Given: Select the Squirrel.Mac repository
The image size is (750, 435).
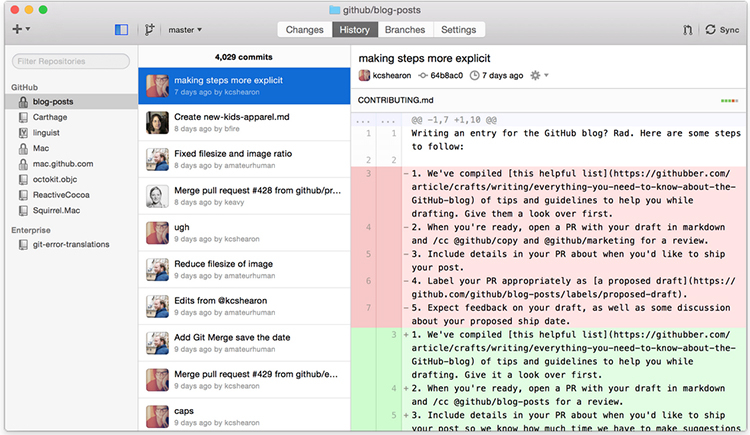Looking at the screenshot, I should pos(71,211).
